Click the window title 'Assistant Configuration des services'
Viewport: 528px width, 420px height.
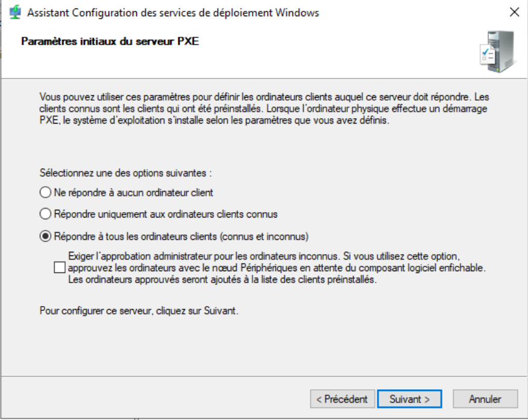(x=174, y=13)
